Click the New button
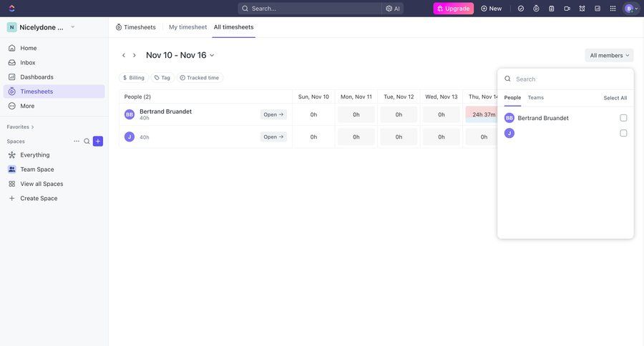This screenshot has width=644, height=346. (491, 9)
